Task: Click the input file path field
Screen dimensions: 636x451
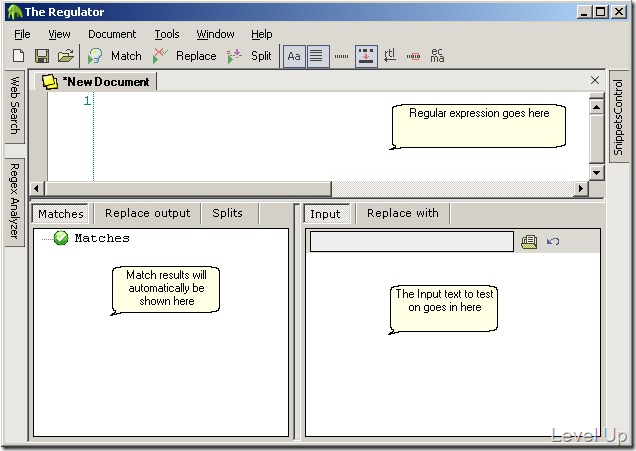Action: [412, 242]
